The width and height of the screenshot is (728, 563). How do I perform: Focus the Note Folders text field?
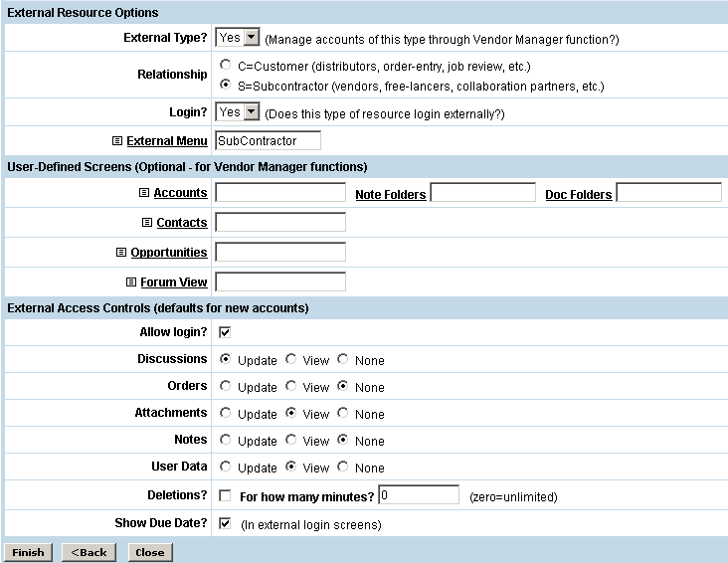[483, 192]
